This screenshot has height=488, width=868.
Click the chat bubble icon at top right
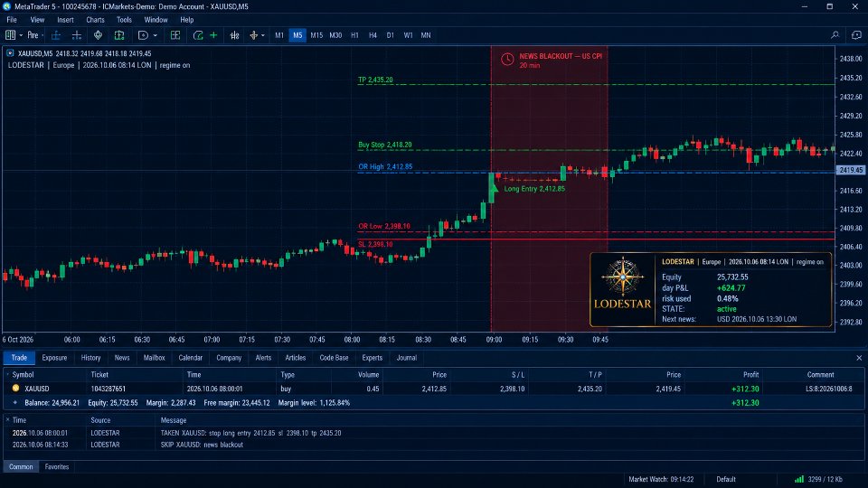click(x=856, y=35)
